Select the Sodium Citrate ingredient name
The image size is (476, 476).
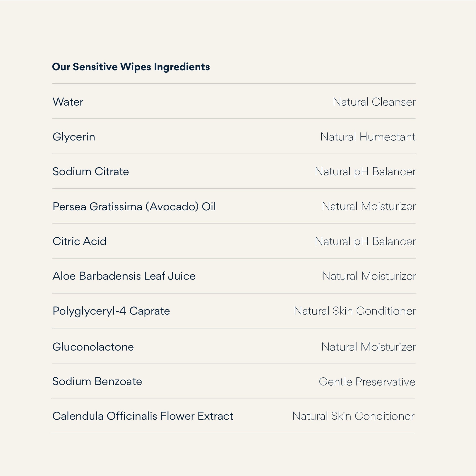[x=91, y=171]
